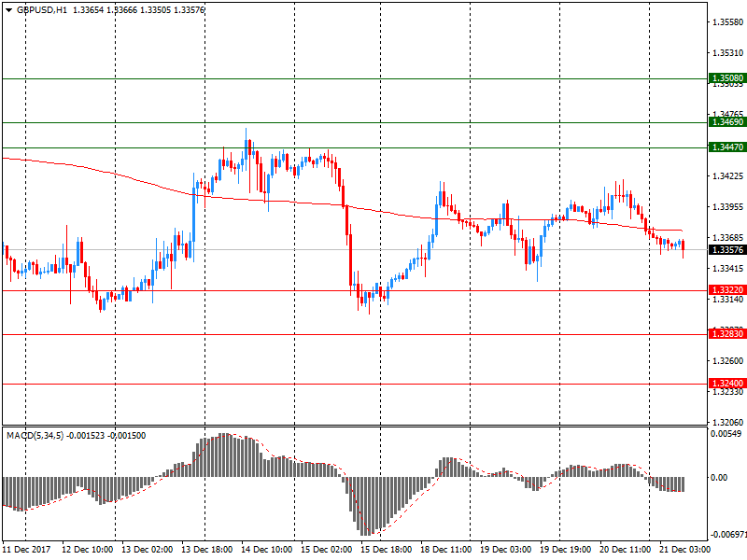
Task: Click the 1.32060 price scale value
Action: (727, 423)
